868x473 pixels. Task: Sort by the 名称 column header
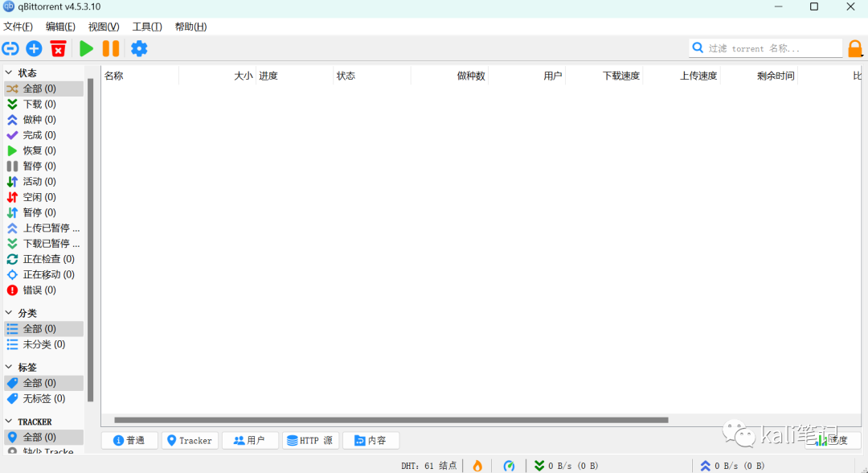point(140,76)
